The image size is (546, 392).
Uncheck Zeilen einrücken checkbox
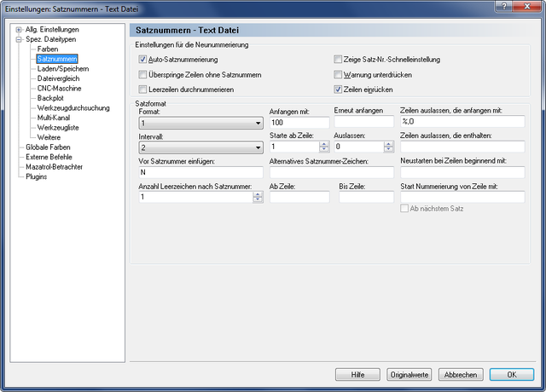(x=338, y=89)
